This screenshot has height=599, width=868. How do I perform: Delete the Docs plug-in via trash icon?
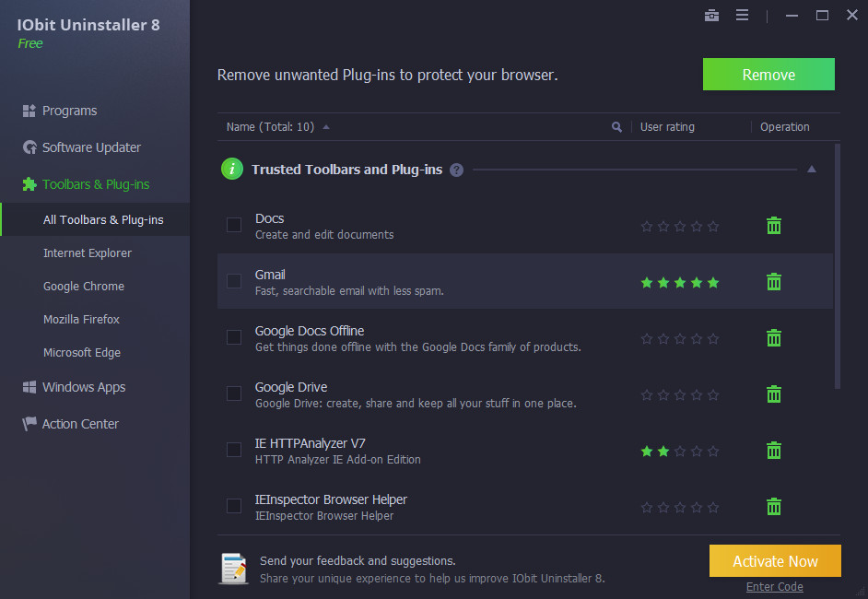pyautogui.click(x=774, y=226)
